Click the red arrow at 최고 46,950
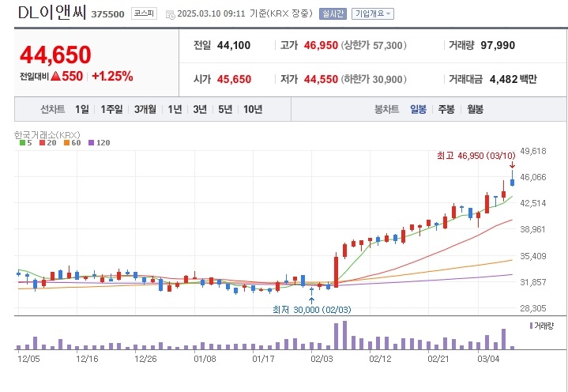This screenshot has width=568, height=392. 512,165
